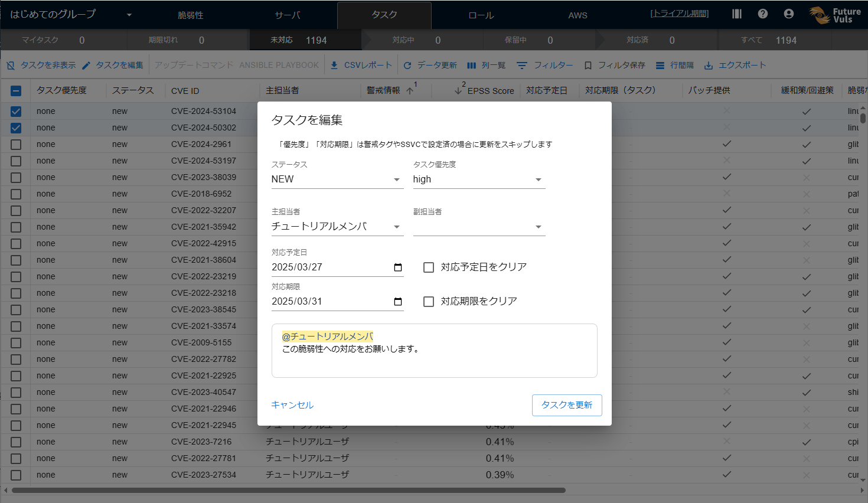
Task: Click the CSV report download icon
Action: [334, 66]
